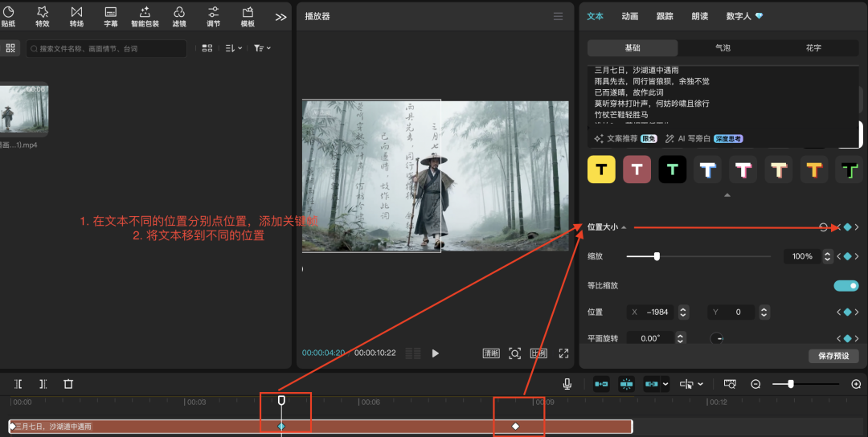Click AI 写旁白 narration button
This screenshot has height=437, width=868.
703,138
